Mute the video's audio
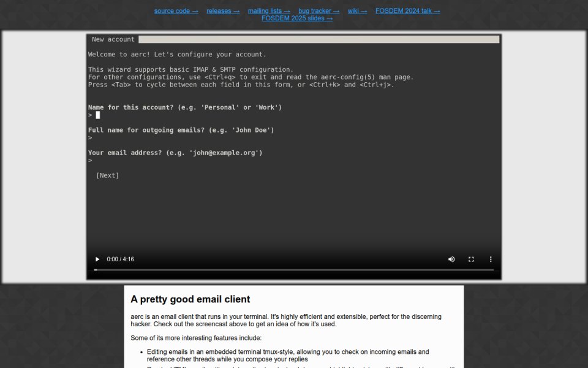This screenshot has width=588, height=368. 451,259
